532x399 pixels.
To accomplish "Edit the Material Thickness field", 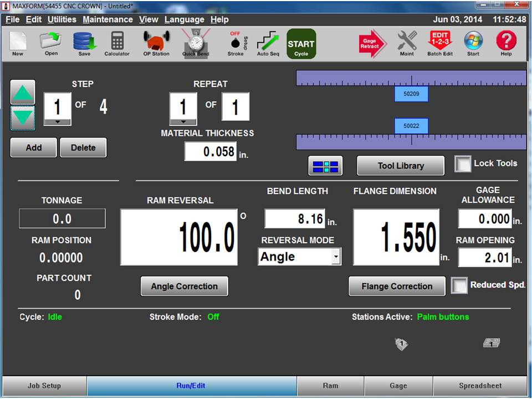I will tap(211, 151).
